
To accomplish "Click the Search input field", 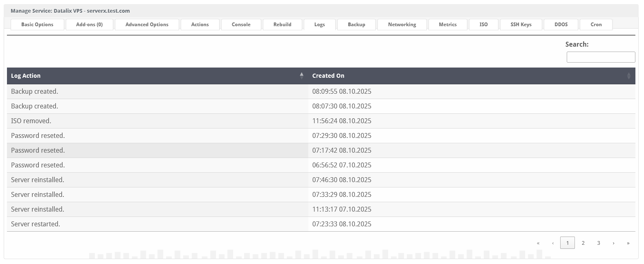I will 600,57.
